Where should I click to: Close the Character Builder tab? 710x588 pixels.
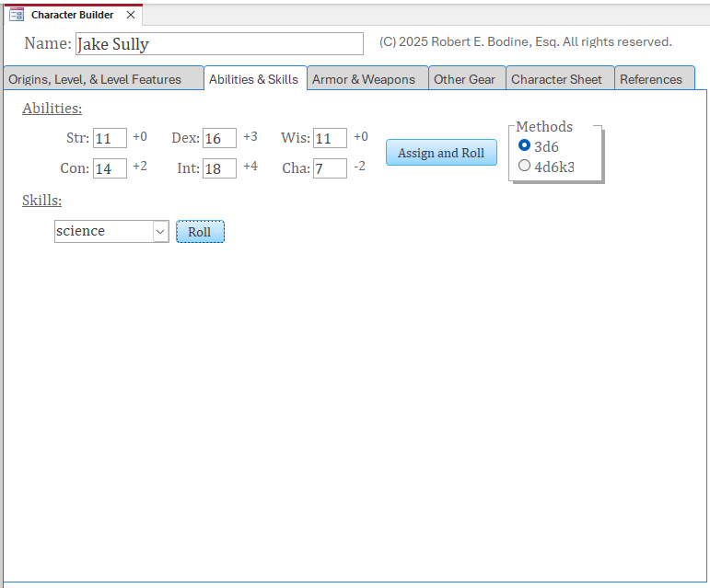[x=131, y=15]
